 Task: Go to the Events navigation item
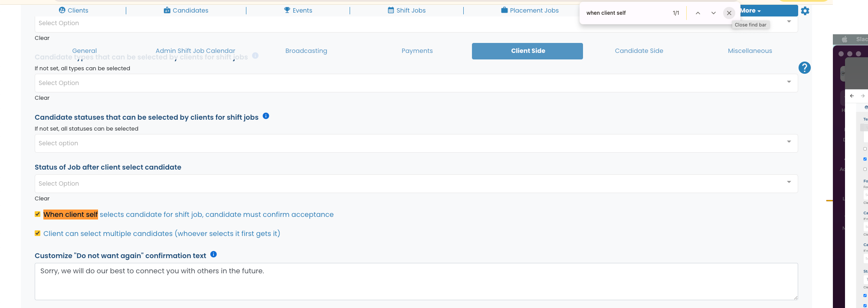coord(298,10)
